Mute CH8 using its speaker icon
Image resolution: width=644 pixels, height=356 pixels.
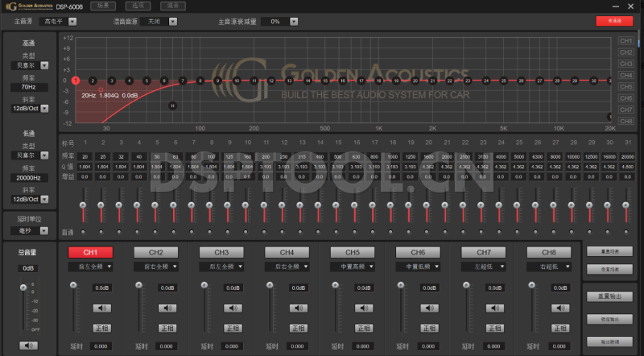pyautogui.click(x=560, y=307)
